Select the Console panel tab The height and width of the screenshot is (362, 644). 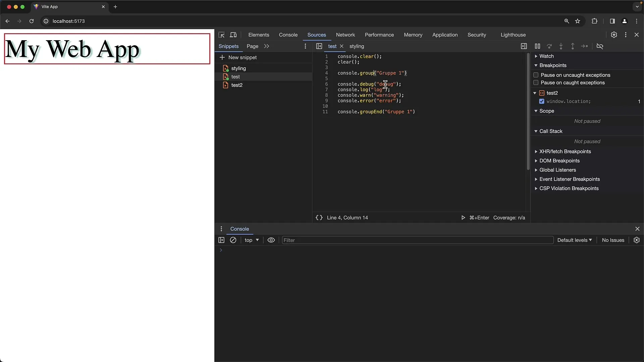click(x=288, y=35)
